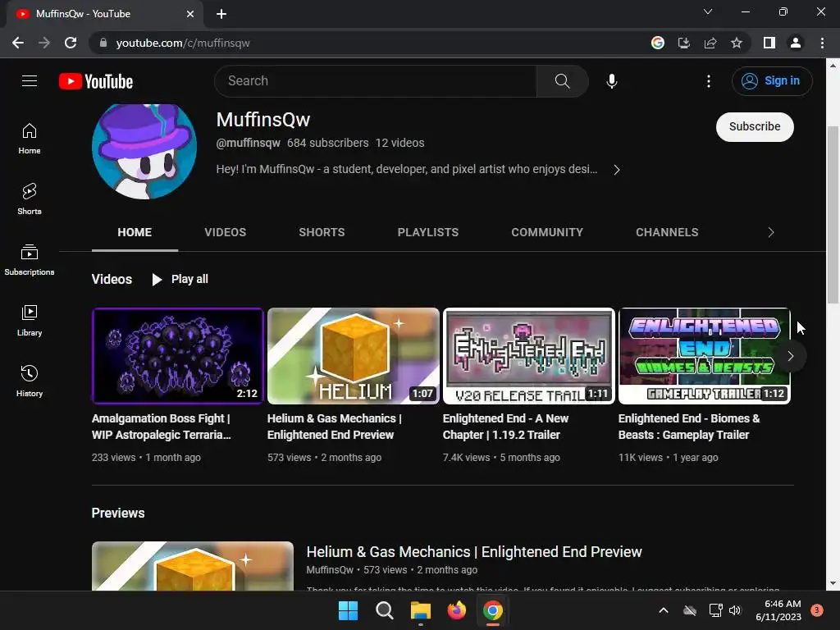This screenshot has width=840, height=630.
Task: Select the HOME channel tab
Action: click(x=135, y=232)
